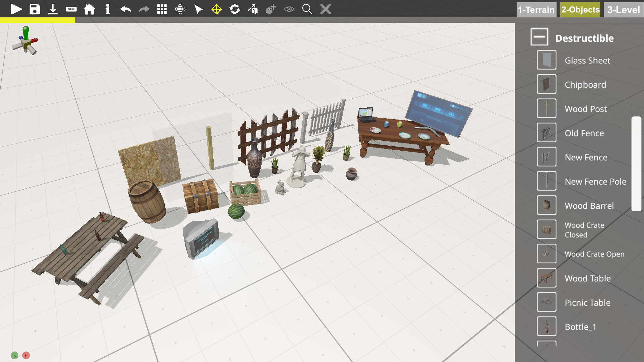Click the Save disk icon
This screenshot has height=362, width=644.
35,9
